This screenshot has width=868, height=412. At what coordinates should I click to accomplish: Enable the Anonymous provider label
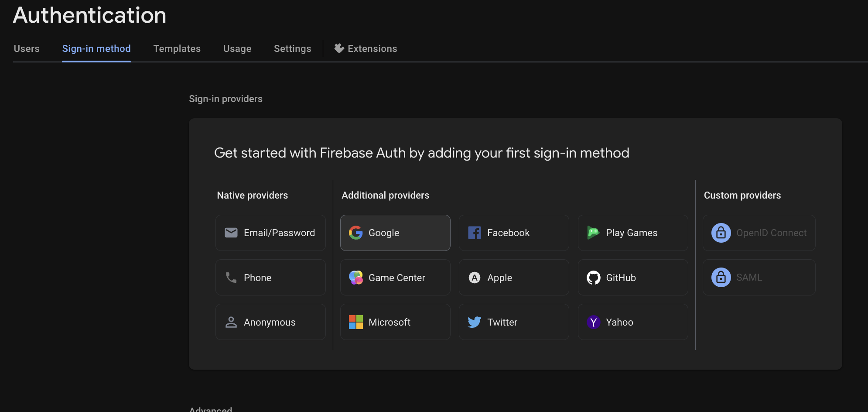[270, 322]
